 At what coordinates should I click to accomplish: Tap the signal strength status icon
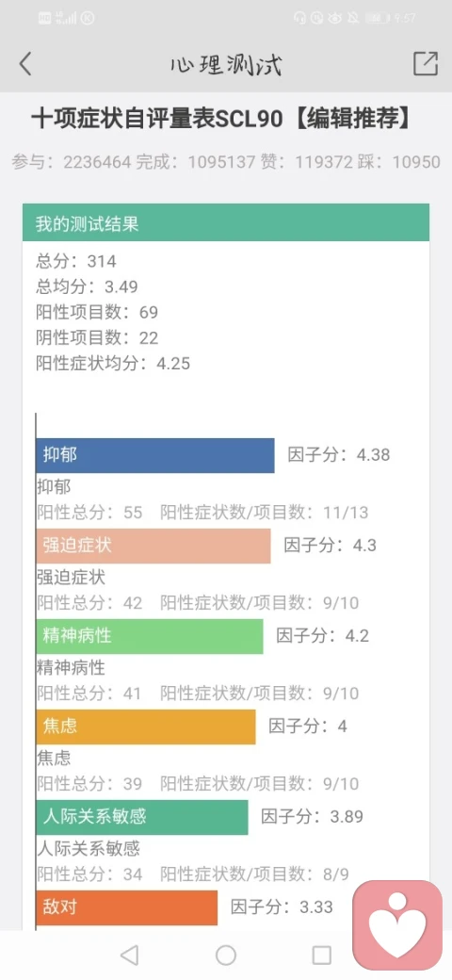click(66, 18)
